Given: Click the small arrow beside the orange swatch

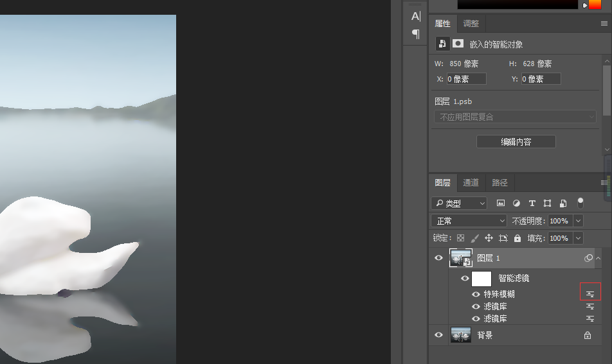Looking at the screenshot, I should coord(585,5).
